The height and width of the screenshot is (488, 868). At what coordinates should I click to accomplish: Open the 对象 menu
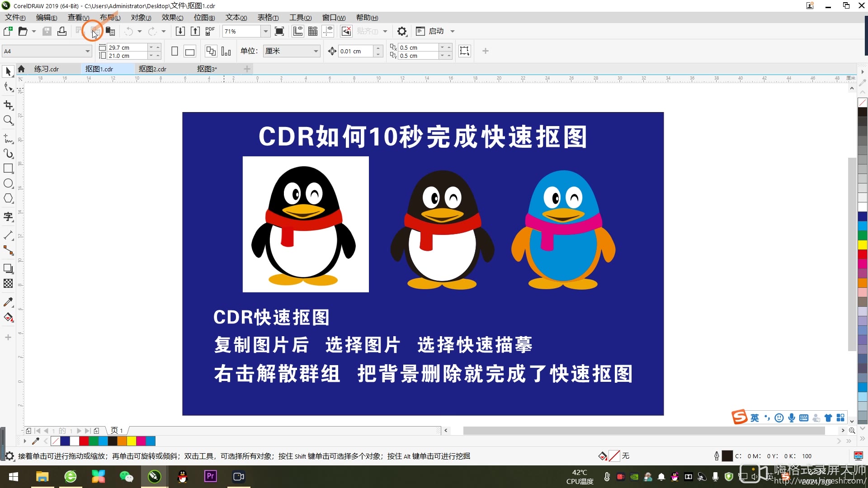141,18
